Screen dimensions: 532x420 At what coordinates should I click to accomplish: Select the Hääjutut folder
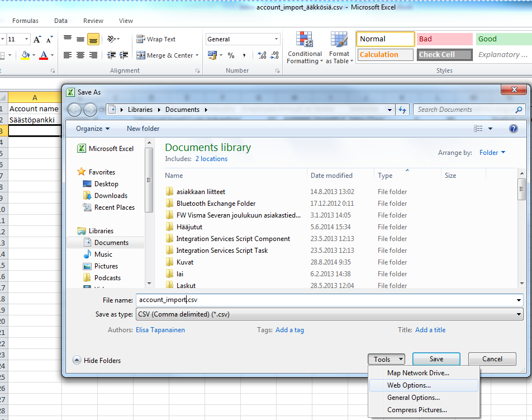(x=189, y=227)
